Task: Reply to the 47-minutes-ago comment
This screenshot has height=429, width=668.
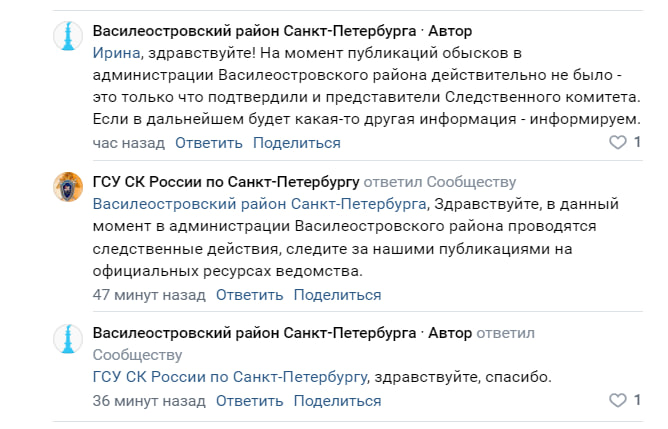Action: pyautogui.click(x=249, y=295)
